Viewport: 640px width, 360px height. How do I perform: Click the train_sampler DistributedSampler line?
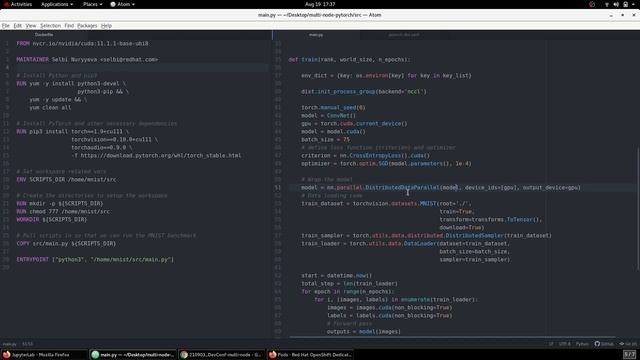427,235
